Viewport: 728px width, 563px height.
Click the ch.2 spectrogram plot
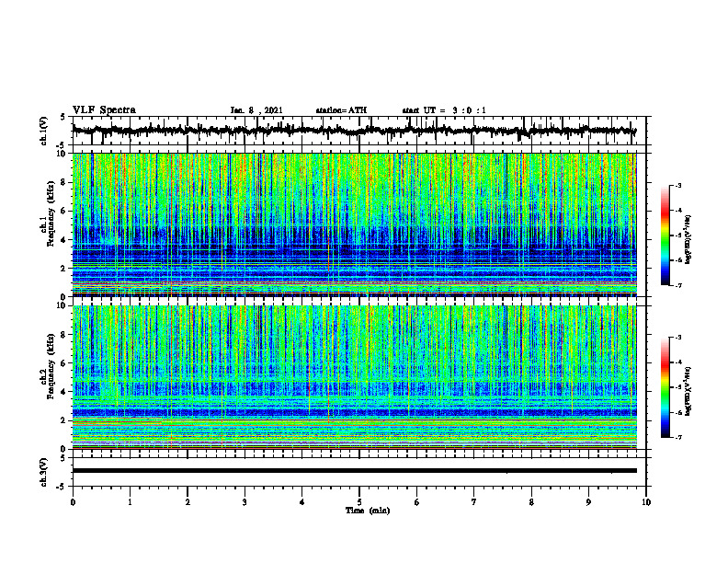pos(354,377)
